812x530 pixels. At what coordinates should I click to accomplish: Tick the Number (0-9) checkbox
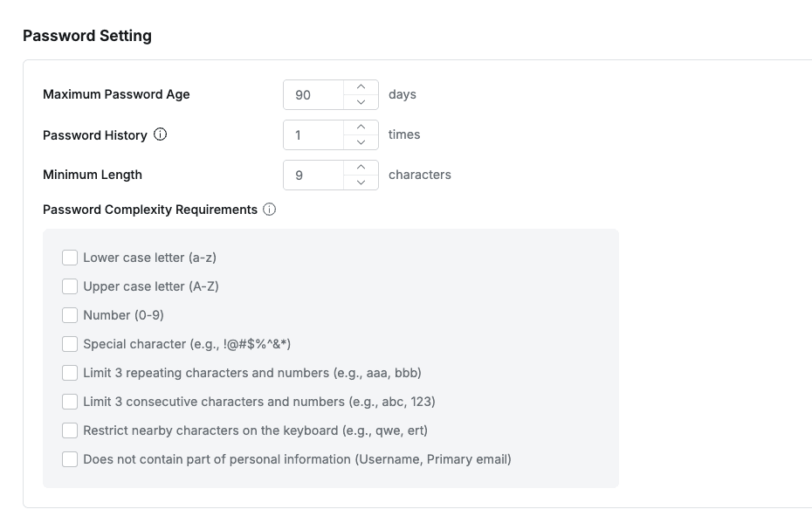pos(70,315)
